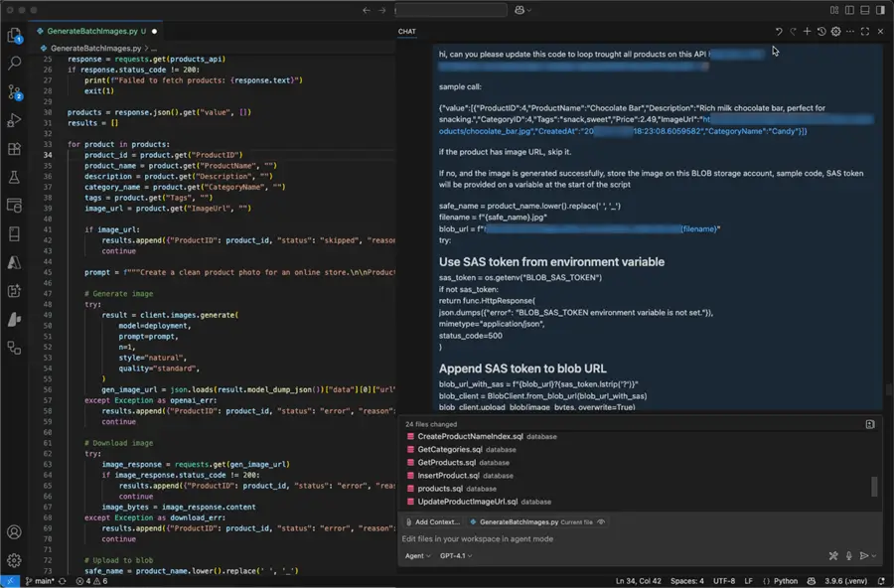Open the GPT-4.1 model picker

tap(456, 556)
